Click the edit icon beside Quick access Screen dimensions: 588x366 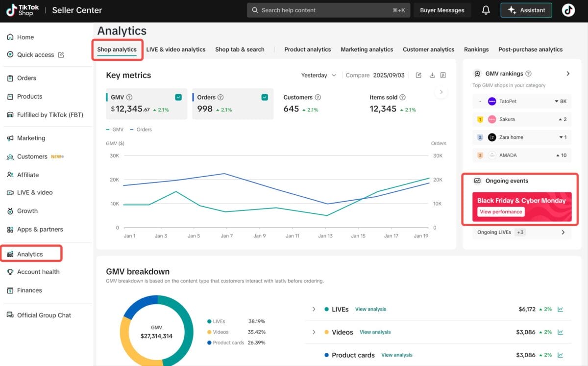pyautogui.click(x=61, y=55)
